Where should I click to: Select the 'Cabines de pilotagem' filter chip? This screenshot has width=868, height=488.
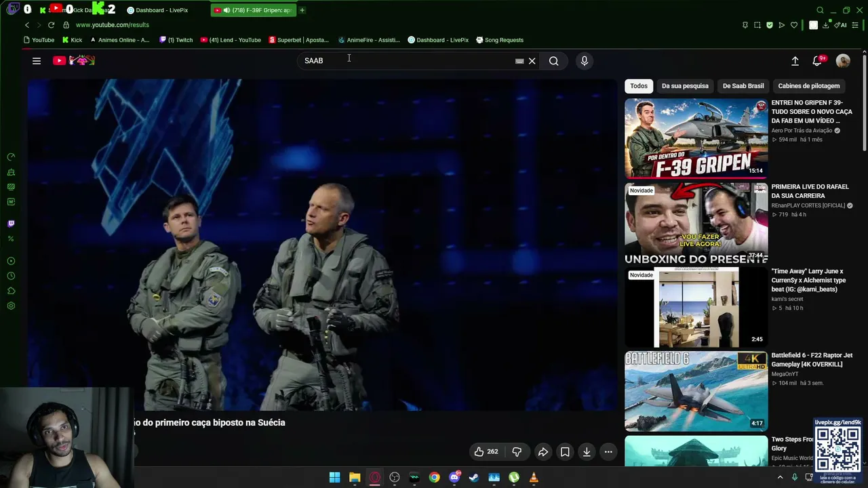click(x=809, y=86)
